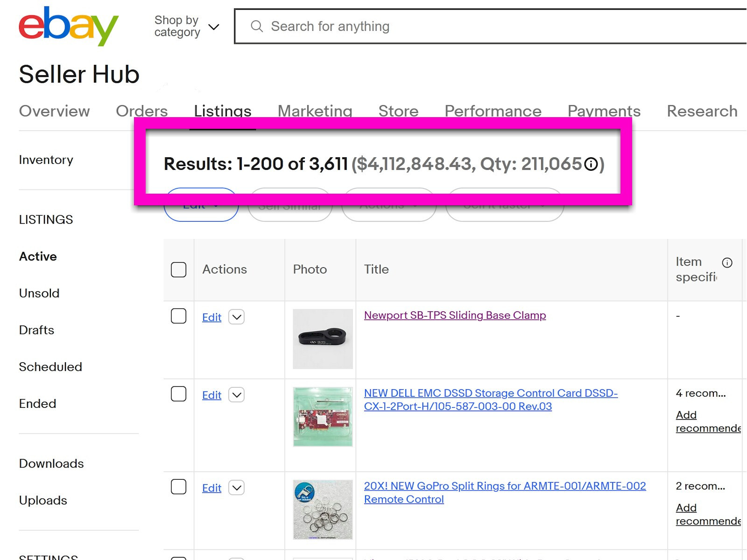
Task: Click info icon next to Qty total
Action: click(x=591, y=164)
